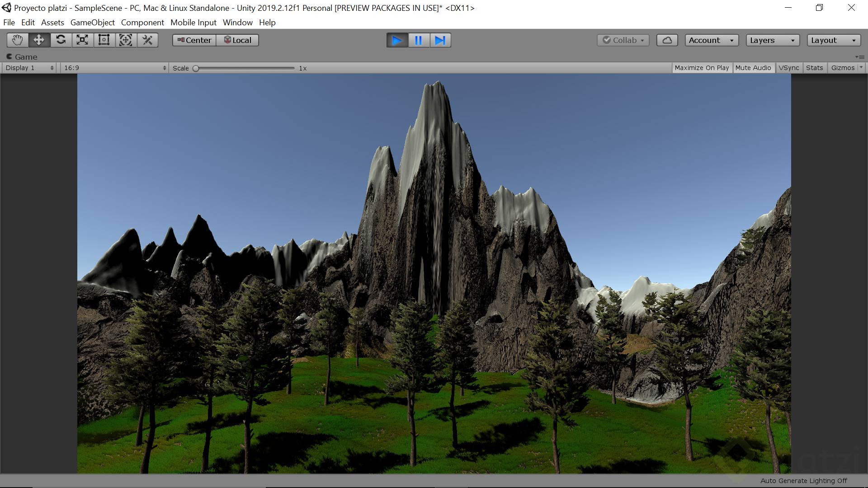Select the Rect Transform tool
This screenshot has width=868, height=488.
[104, 40]
